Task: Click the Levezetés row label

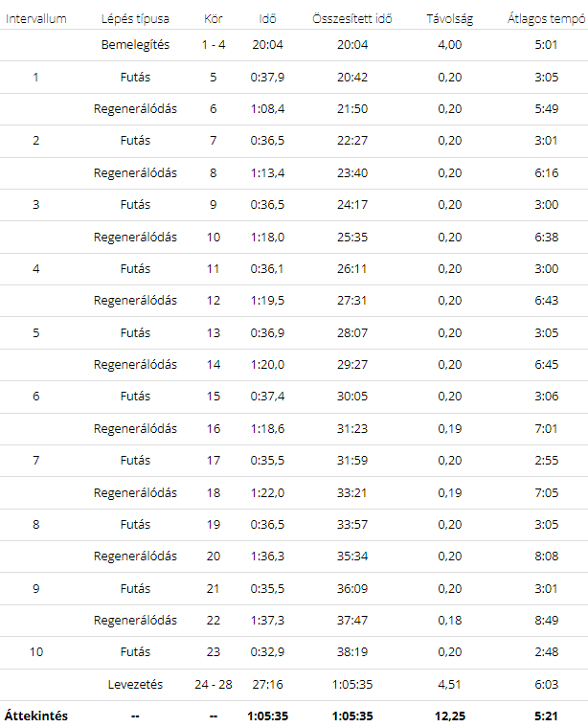Action: point(135,684)
